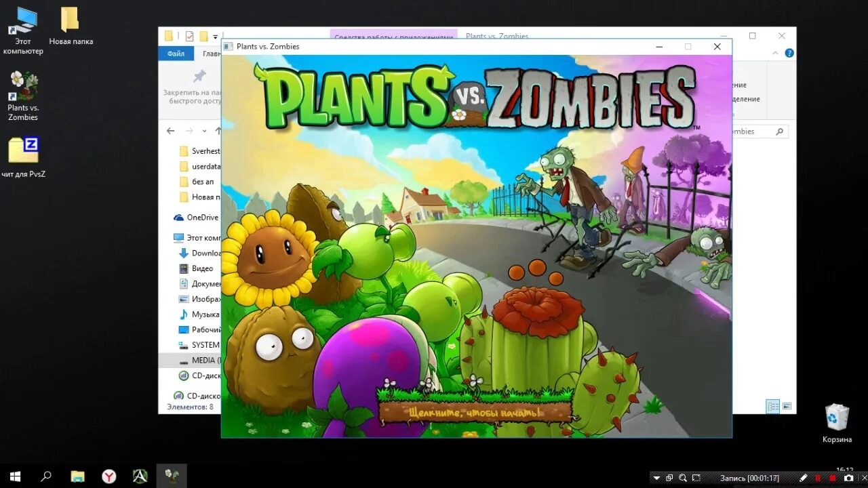The width and height of the screenshot is (868, 488).
Task: Click the Explorer forward arrow
Action: [x=189, y=131]
